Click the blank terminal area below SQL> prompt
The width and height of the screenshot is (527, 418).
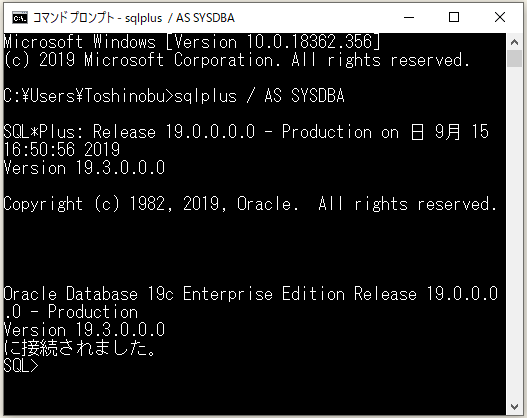point(254,395)
